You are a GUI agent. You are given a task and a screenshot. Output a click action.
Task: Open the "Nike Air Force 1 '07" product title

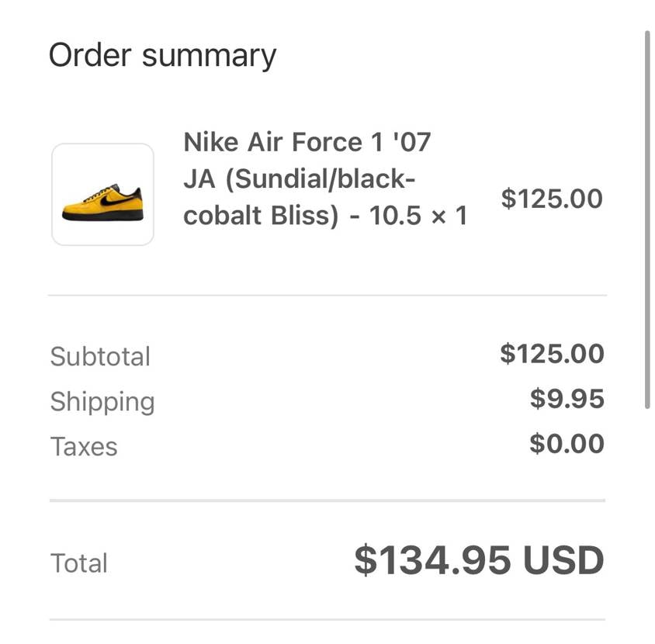pyautogui.click(x=307, y=143)
